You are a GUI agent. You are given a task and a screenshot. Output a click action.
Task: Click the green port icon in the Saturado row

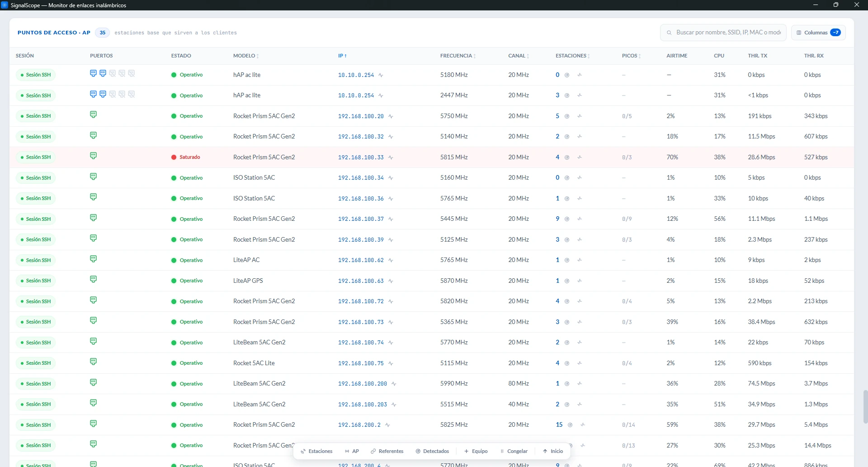tap(93, 156)
